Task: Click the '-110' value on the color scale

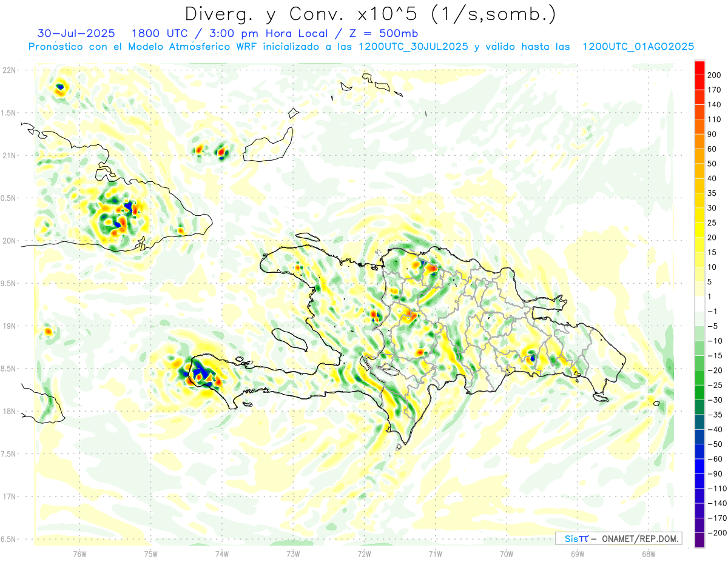Action: [718, 489]
